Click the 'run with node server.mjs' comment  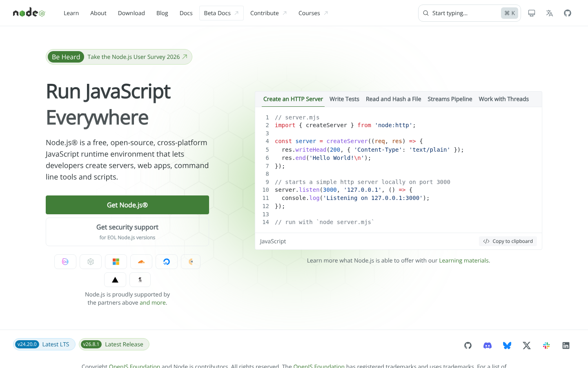pyautogui.click(x=325, y=222)
